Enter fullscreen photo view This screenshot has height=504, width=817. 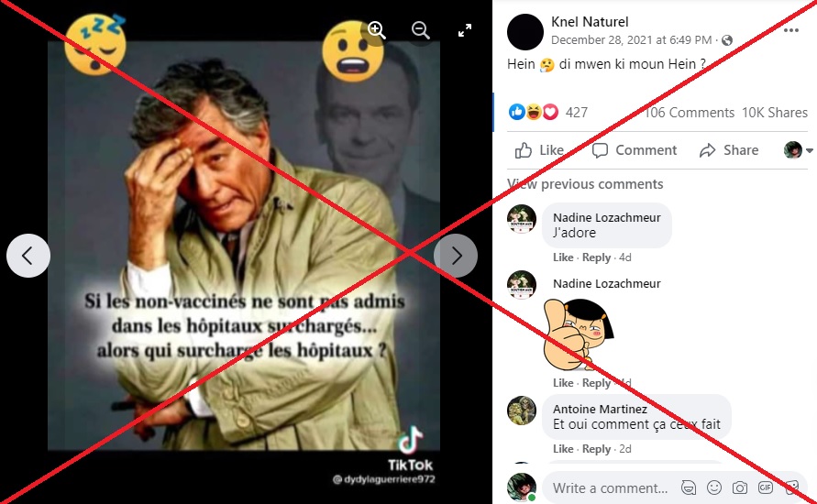click(465, 30)
